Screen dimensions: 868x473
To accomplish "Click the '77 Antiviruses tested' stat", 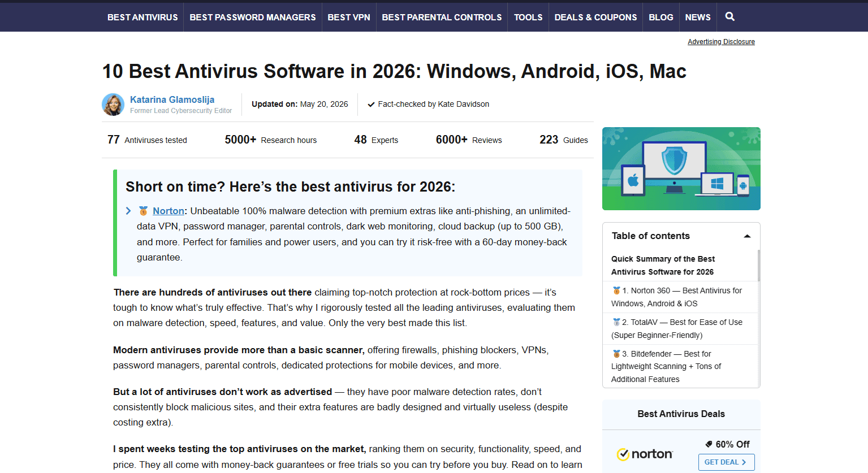I will [147, 140].
